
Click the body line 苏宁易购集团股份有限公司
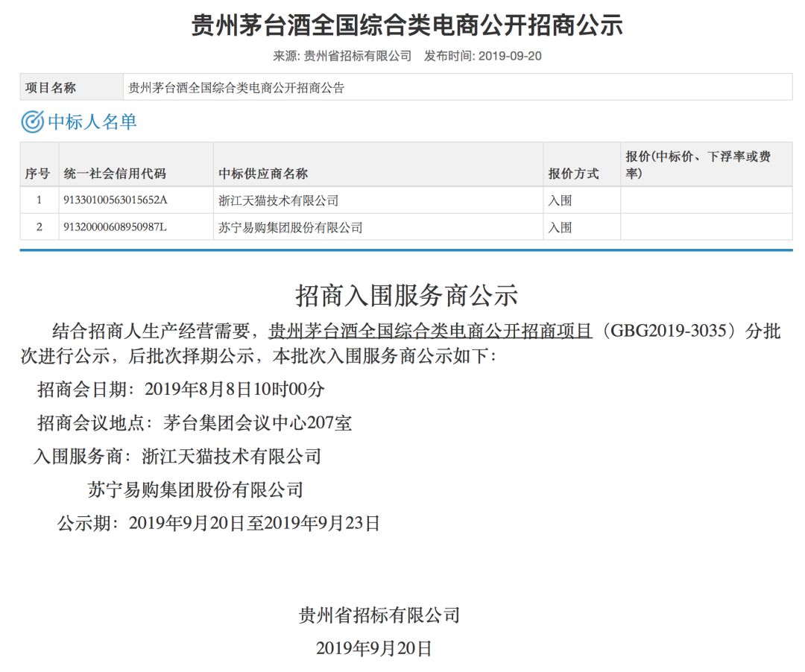tap(195, 490)
